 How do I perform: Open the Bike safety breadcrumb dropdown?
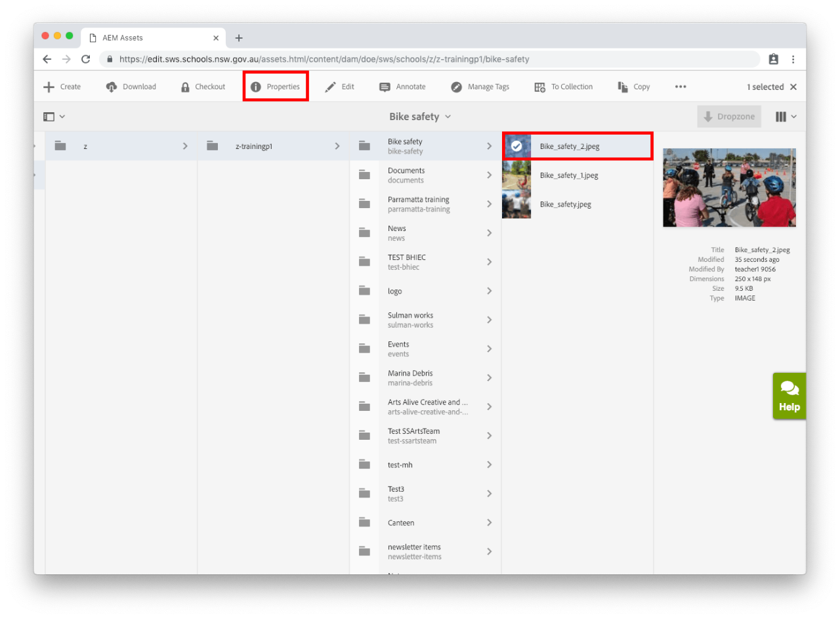(420, 116)
